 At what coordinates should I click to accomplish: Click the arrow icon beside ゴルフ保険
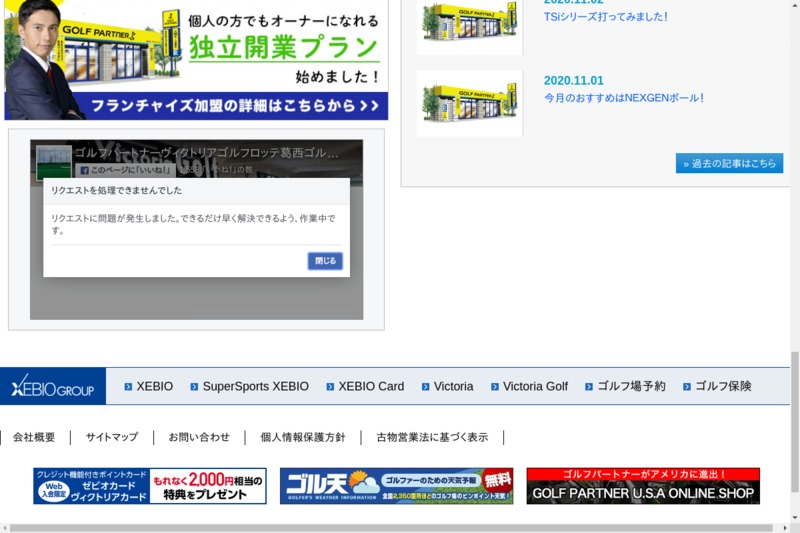(687, 387)
